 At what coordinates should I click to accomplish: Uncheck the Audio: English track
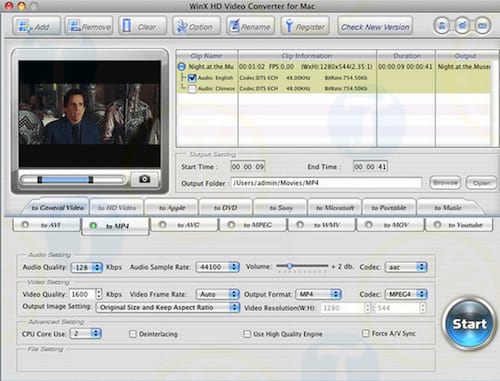point(192,78)
